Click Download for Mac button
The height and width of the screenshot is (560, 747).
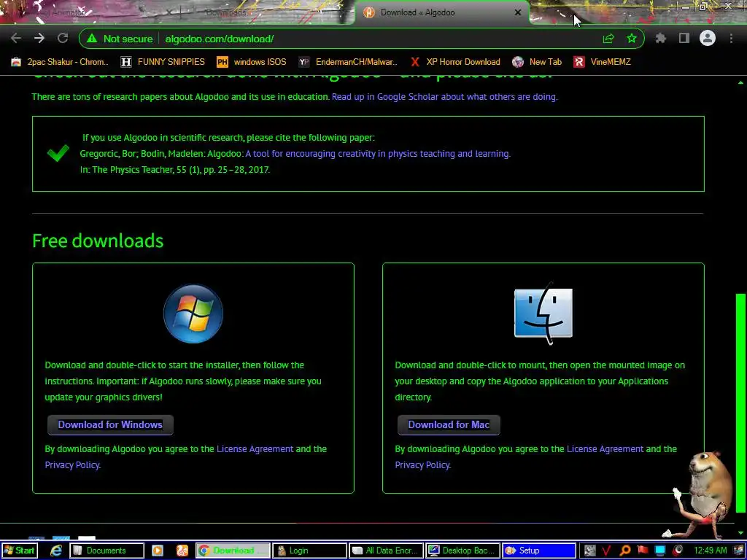[449, 425]
